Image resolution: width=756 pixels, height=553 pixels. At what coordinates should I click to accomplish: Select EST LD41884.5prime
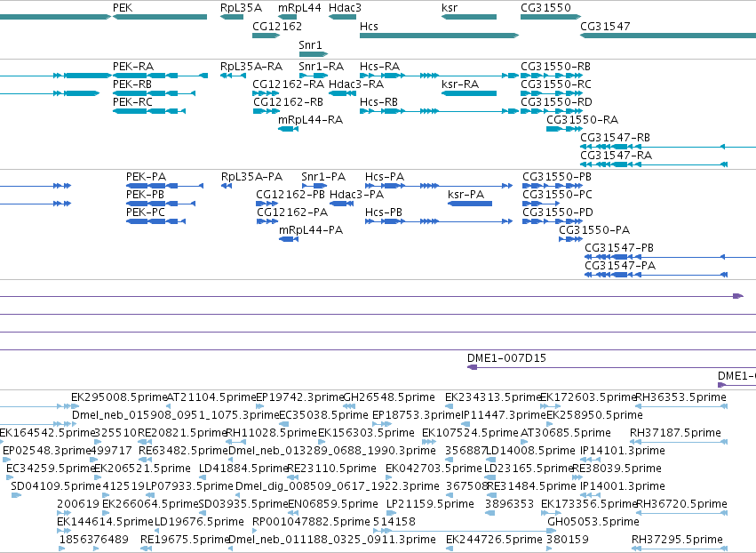203,477
